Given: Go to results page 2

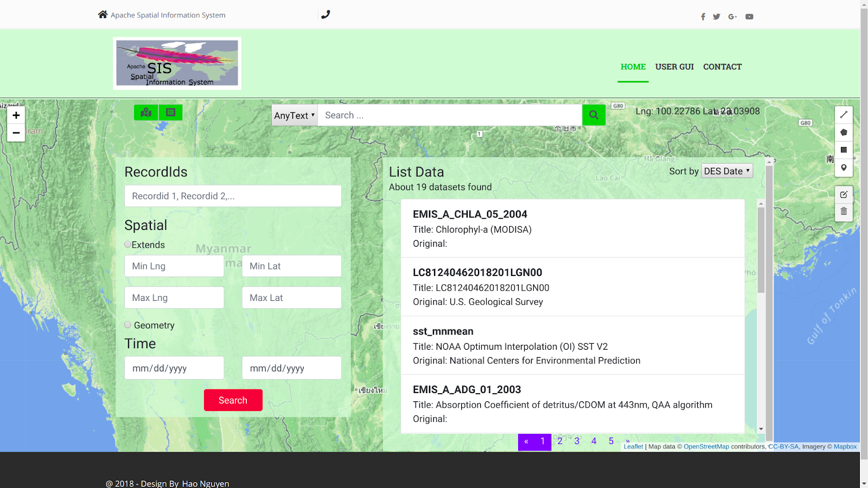Looking at the screenshot, I should [x=560, y=441].
